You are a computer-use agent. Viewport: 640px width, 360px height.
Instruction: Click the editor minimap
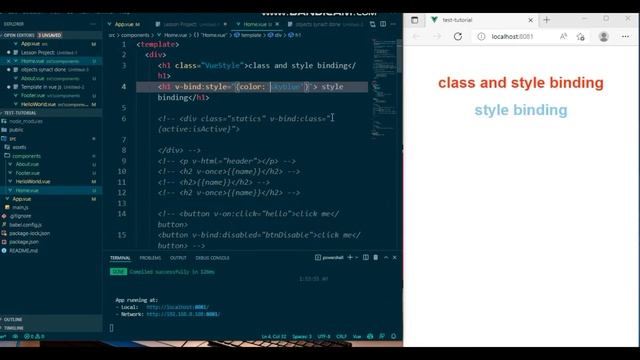pyautogui.click(x=384, y=90)
